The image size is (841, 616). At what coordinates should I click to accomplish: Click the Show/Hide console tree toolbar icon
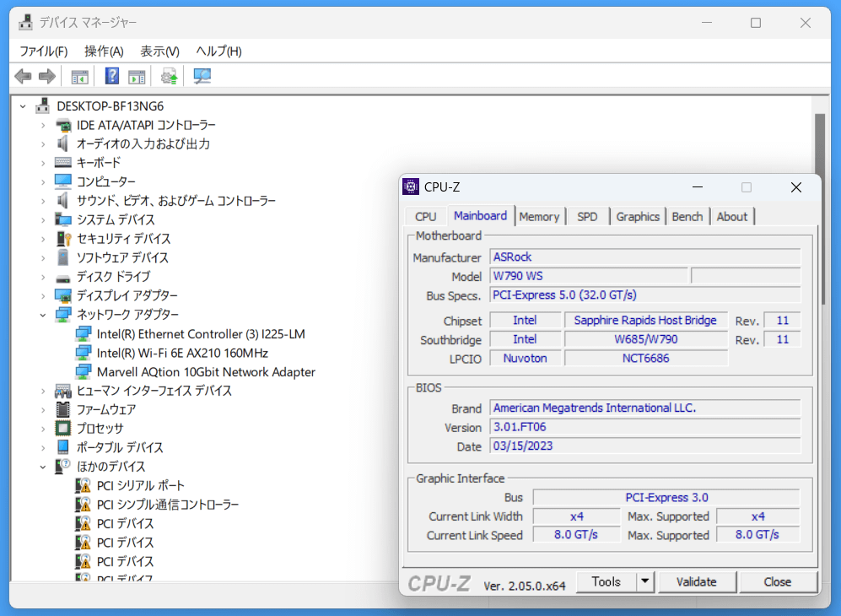80,78
